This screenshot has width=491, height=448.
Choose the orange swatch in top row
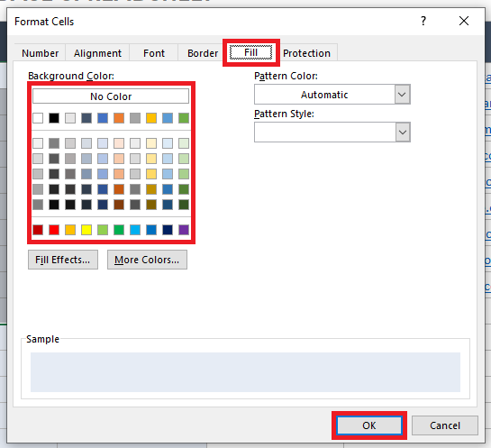point(119,118)
